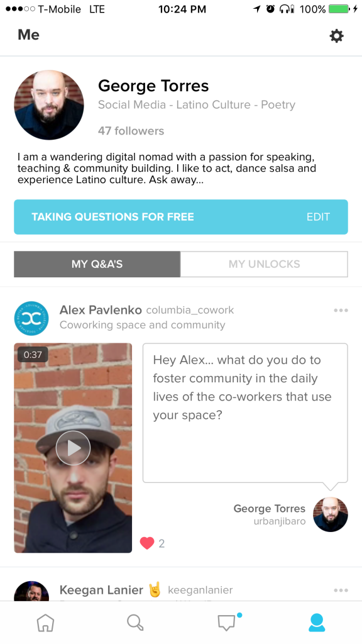Expand George Torres profile details
This screenshot has height=644, width=362.
pyautogui.click(x=154, y=86)
